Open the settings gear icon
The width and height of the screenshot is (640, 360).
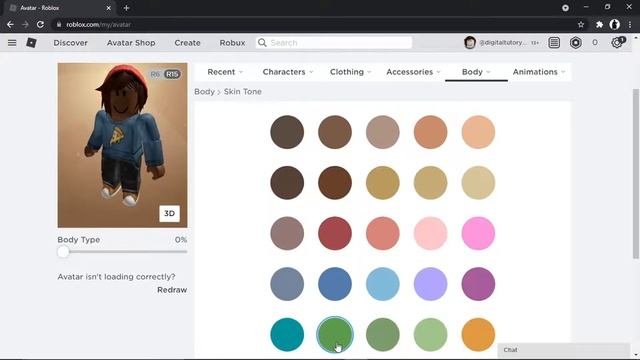[x=617, y=42]
